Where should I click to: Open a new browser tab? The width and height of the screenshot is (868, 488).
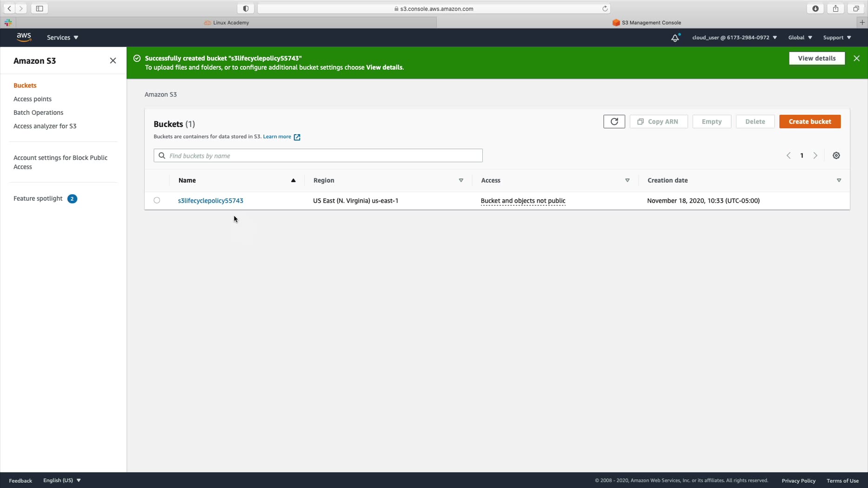pos(862,22)
